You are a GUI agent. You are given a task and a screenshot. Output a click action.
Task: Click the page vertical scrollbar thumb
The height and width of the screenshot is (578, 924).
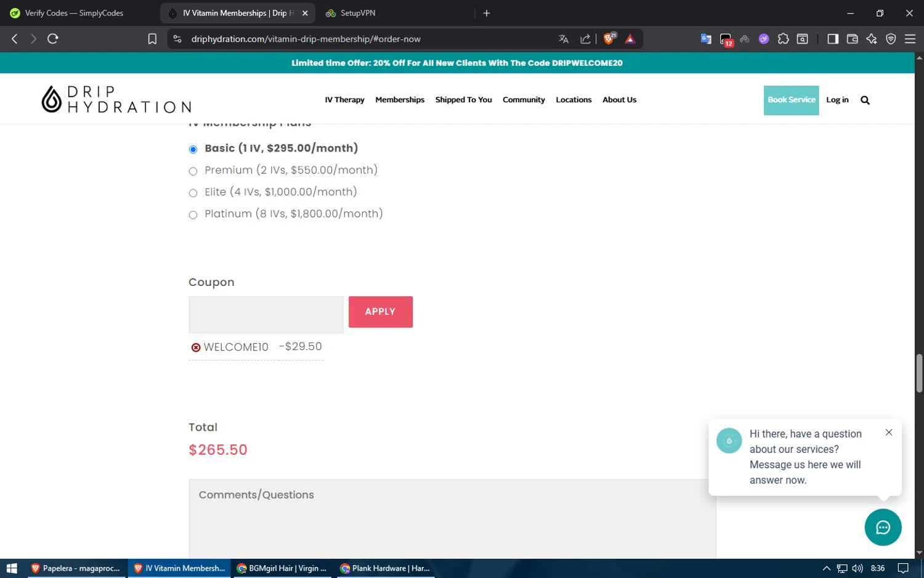919,373
